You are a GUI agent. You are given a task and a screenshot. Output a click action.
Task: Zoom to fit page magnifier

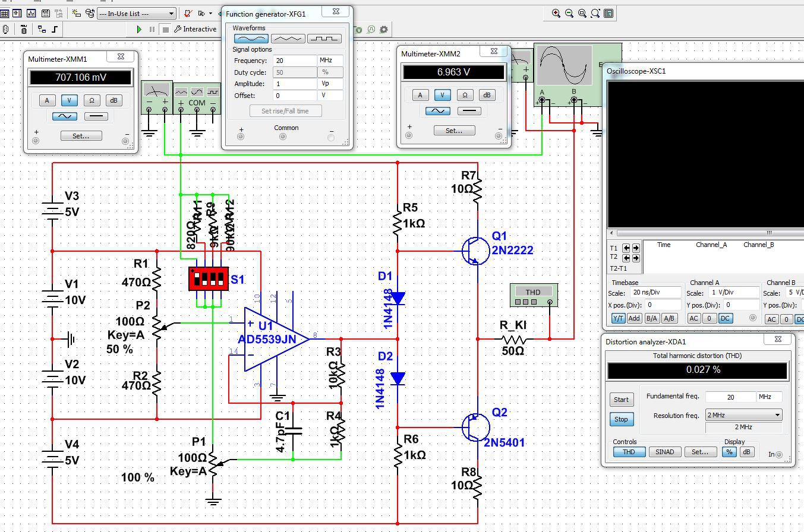coord(595,13)
